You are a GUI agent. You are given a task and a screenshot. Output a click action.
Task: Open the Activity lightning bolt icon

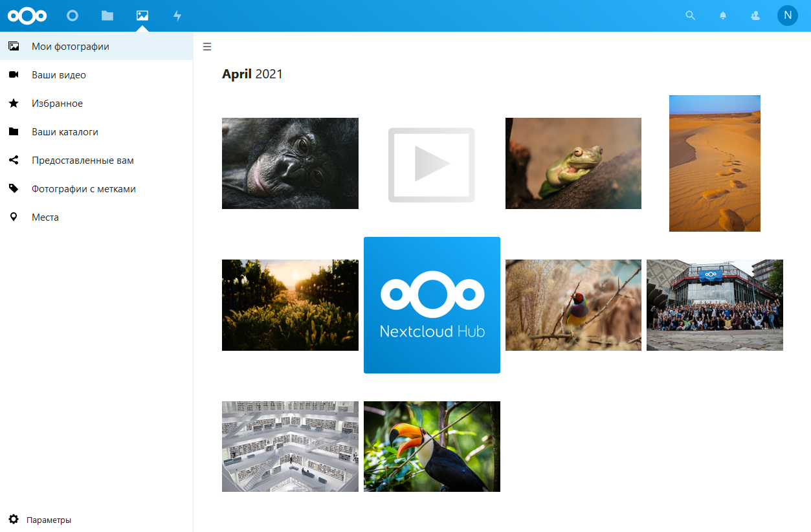(x=177, y=16)
